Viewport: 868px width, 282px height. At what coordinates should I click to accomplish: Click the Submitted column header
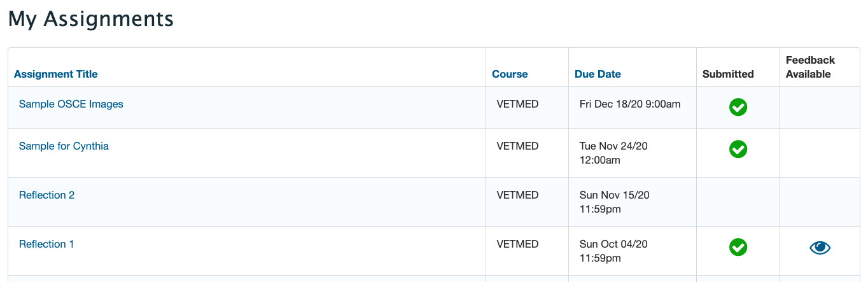pos(728,74)
